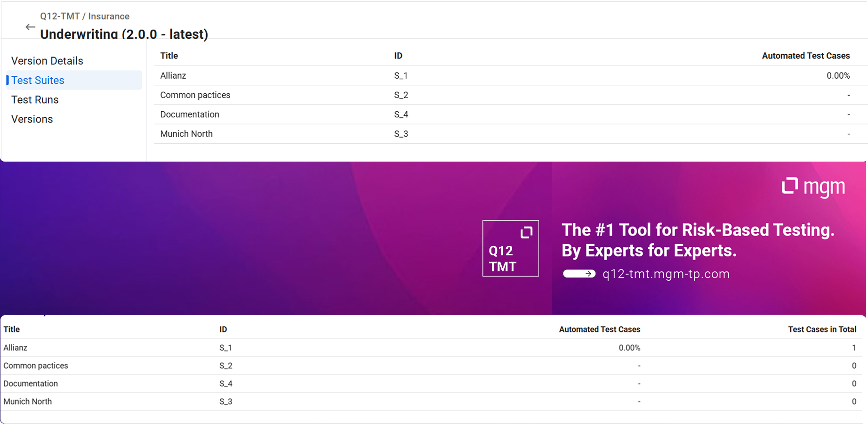Click the Title header in lower table
The height and width of the screenshot is (424, 868).
(12, 329)
